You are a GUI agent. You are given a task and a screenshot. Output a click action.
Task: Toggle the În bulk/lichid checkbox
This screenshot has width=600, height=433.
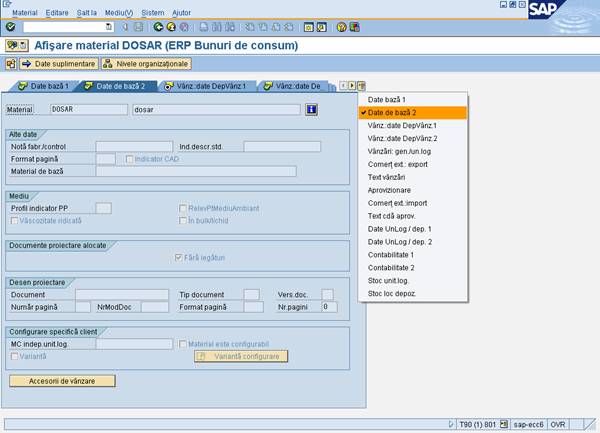click(x=183, y=221)
